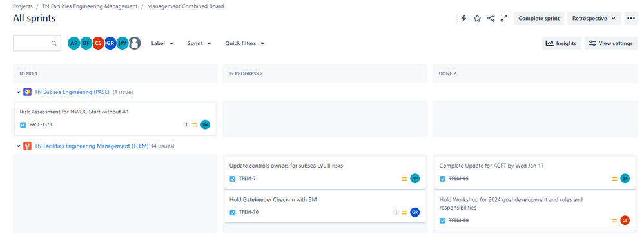Filter by the CS assignee avatar
The image size is (644, 245).
98,43
